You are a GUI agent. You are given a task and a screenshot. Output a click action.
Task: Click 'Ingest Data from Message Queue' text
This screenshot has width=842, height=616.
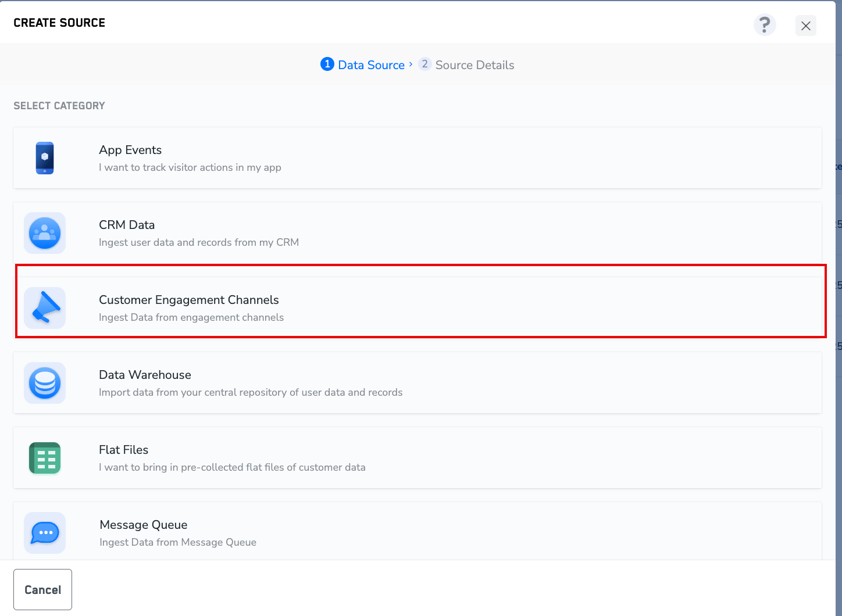[x=178, y=542]
